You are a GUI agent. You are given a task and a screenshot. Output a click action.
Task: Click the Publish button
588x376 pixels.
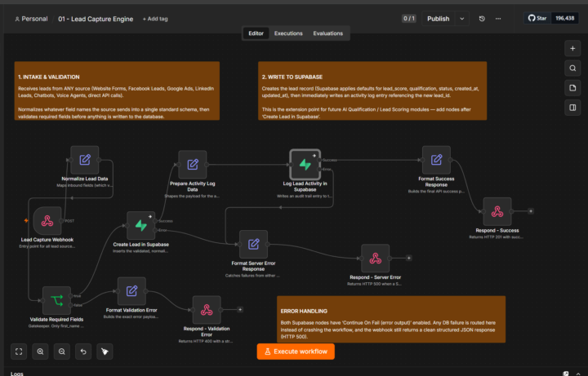(439, 19)
